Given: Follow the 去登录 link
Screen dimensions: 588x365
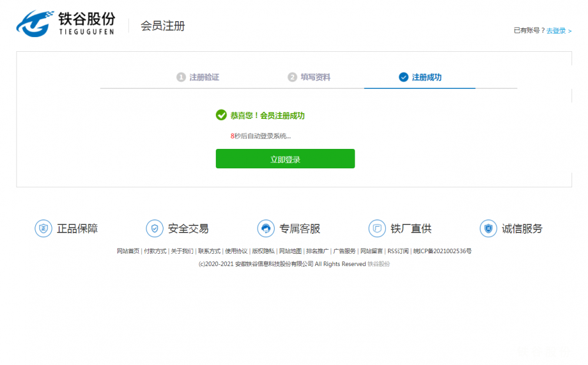Looking at the screenshot, I should (556, 31).
